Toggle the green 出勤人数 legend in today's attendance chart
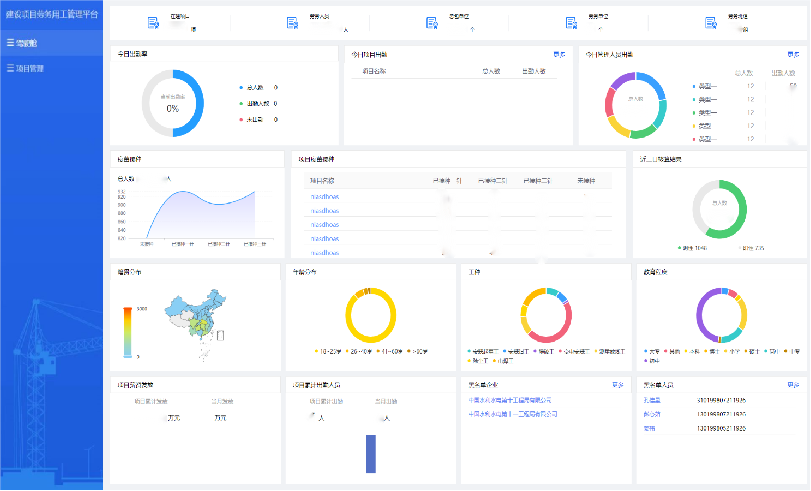The width and height of the screenshot is (811, 491). (x=257, y=104)
